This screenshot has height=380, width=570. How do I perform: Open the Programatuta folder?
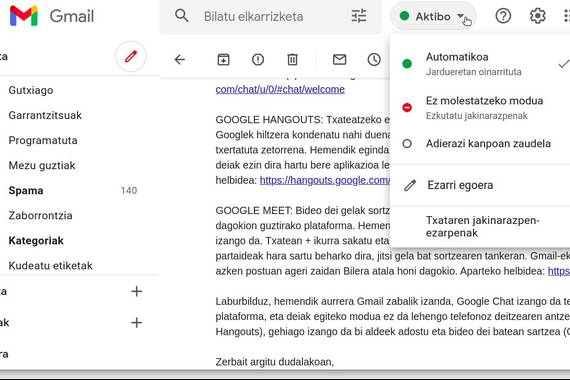[x=43, y=140]
